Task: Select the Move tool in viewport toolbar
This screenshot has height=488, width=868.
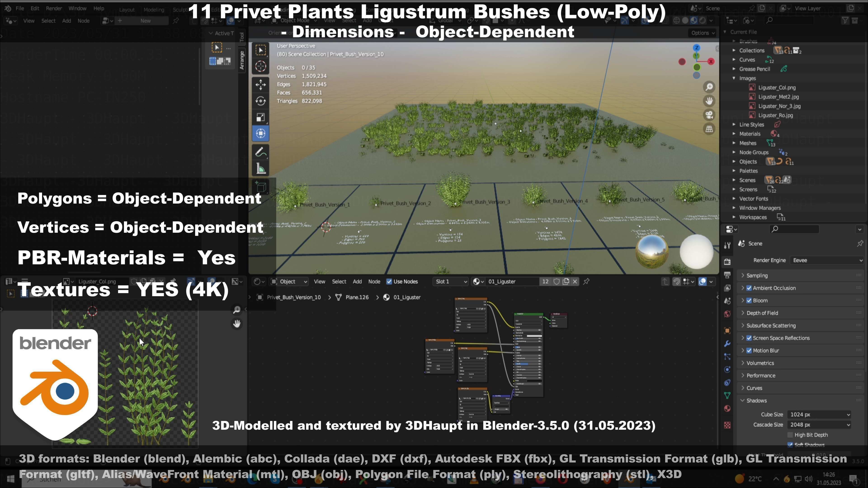Action: [x=260, y=84]
